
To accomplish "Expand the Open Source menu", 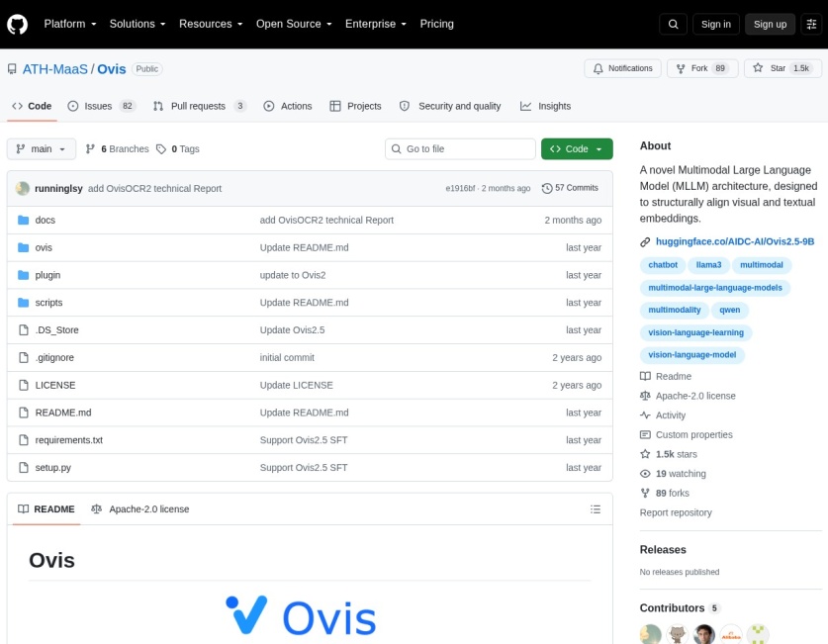I will click(294, 25).
